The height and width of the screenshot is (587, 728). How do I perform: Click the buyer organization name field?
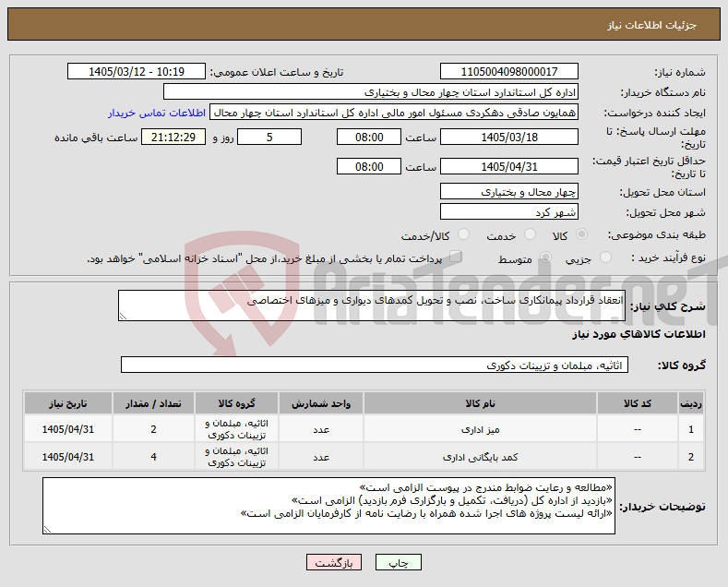tap(371, 92)
